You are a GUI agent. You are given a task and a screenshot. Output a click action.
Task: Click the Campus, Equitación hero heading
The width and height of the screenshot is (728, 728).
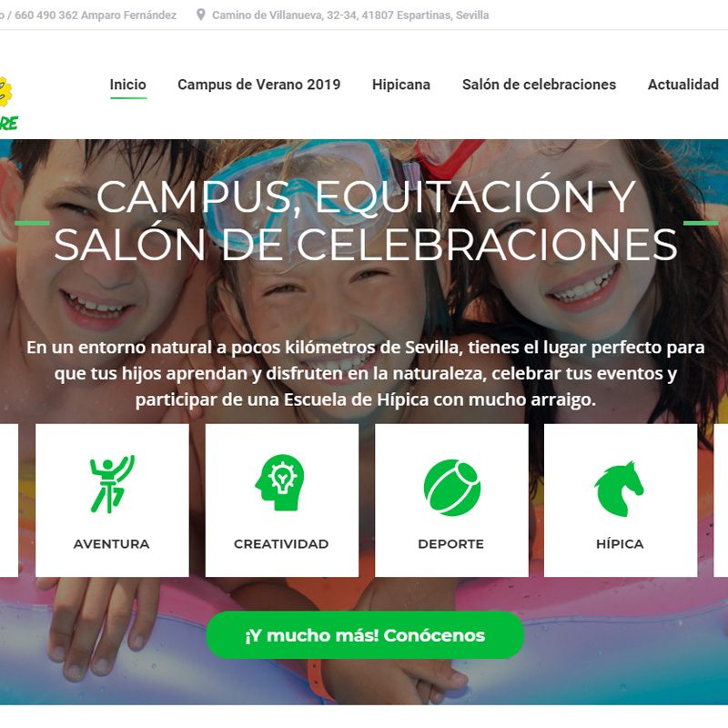click(x=366, y=221)
